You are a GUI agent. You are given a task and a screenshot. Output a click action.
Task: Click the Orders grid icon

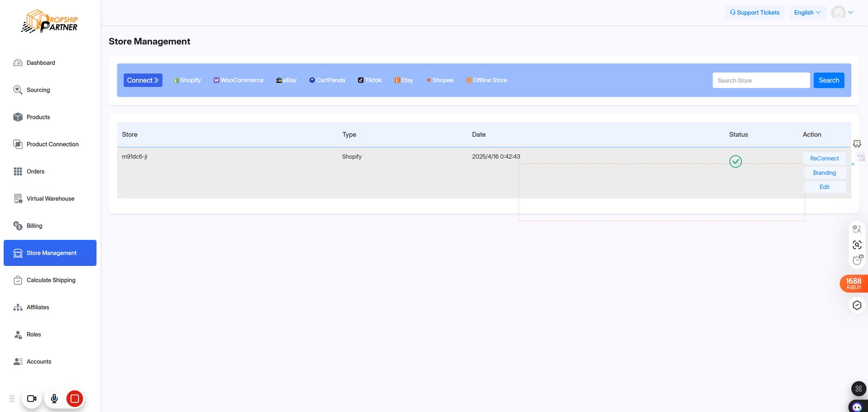pos(18,172)
